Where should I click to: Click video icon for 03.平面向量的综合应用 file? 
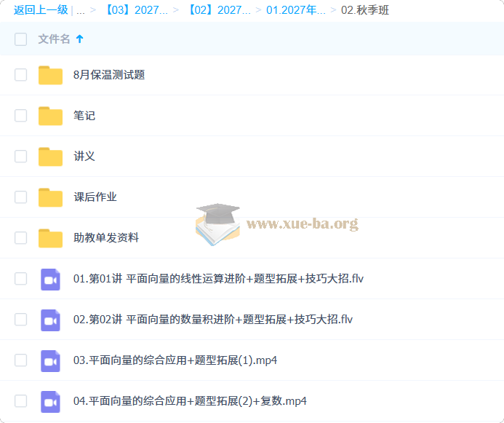(x=50, y=360)
